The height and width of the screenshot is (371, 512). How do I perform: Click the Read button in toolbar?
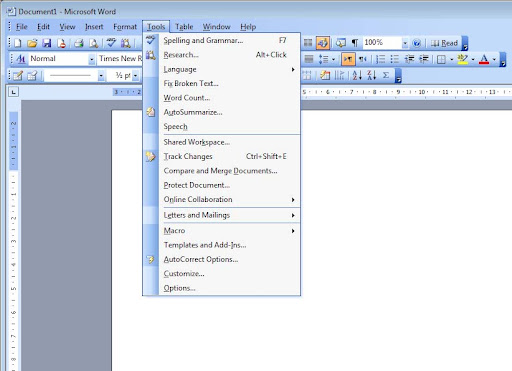coord(444,43)
